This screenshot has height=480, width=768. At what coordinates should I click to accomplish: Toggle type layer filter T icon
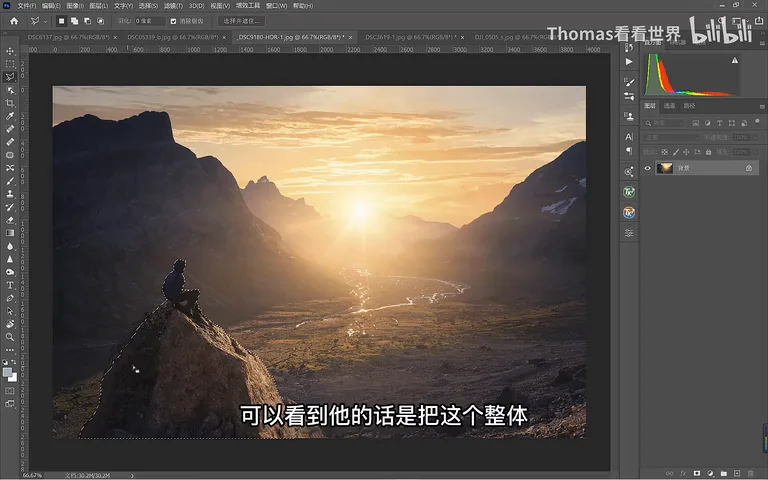(720, 123)
